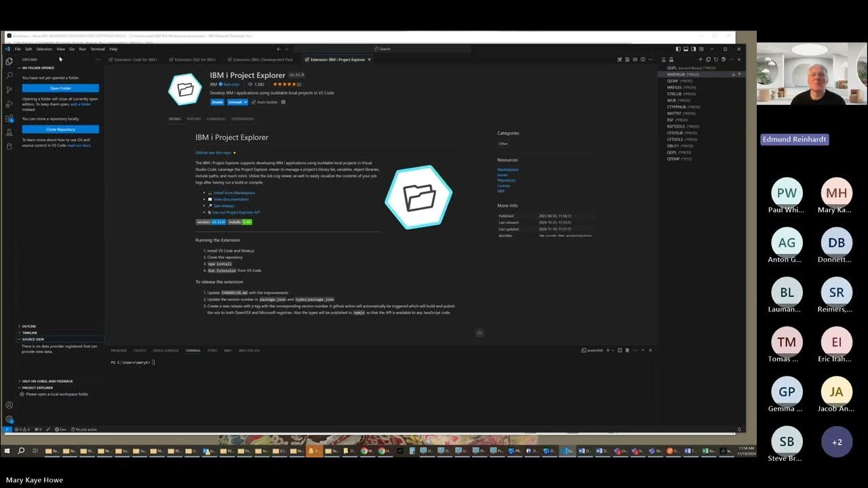The image size is (868, 488).
Task: Maximize the terminal panel with chevron
Action: 642,350
